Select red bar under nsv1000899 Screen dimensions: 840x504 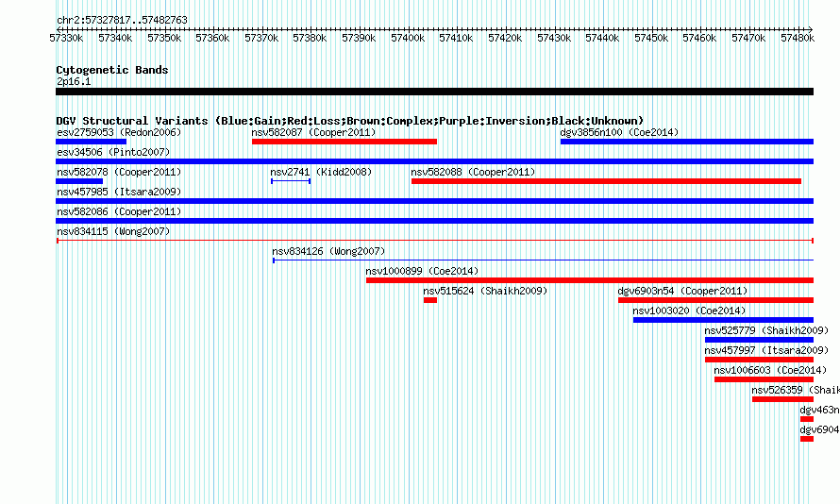(x=590, y=280)
